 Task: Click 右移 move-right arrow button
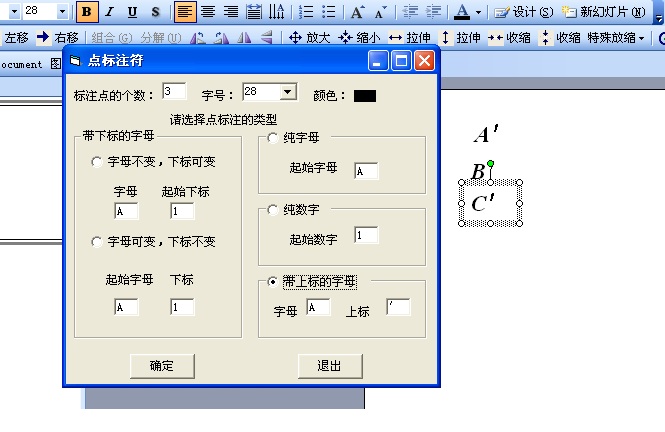58,38
